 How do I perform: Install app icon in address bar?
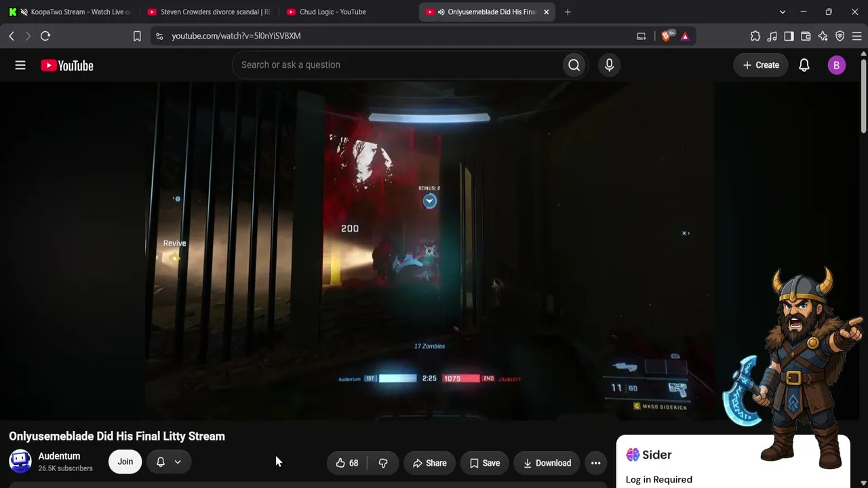pos(642,36)
